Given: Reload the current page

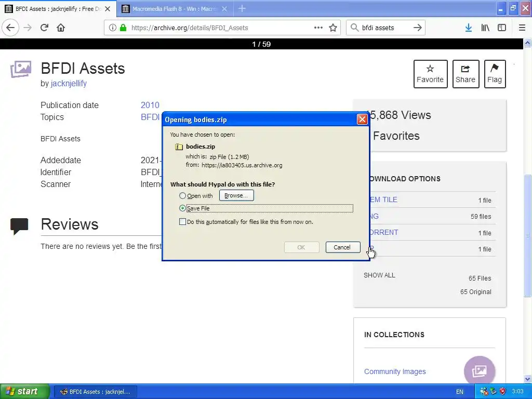Looking at the screenshot, I should click(x=44, y=28).
